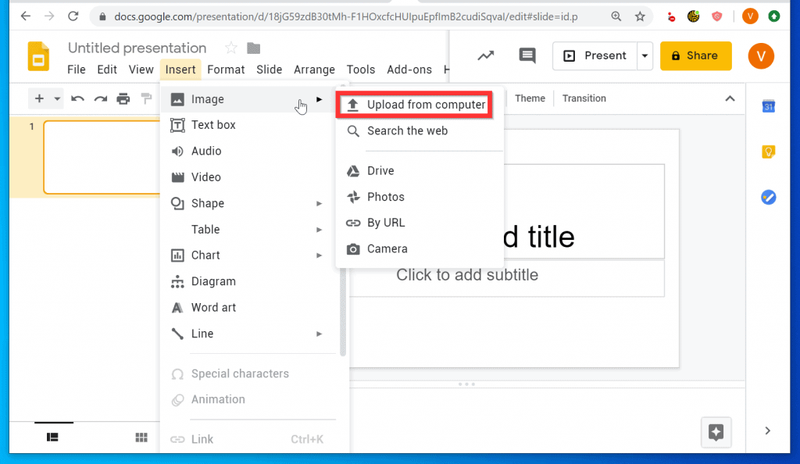Expand the Line submenu
800x464 pixels.
319,334
